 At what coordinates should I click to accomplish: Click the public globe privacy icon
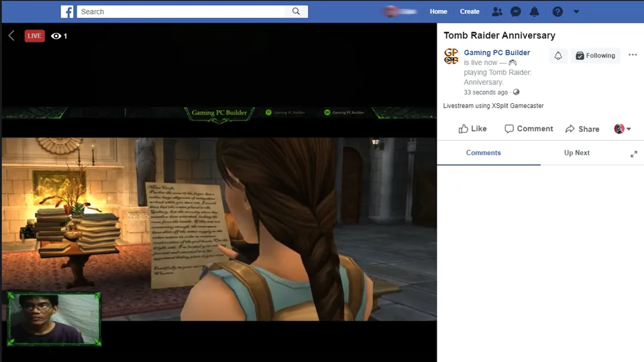point(517,92)
